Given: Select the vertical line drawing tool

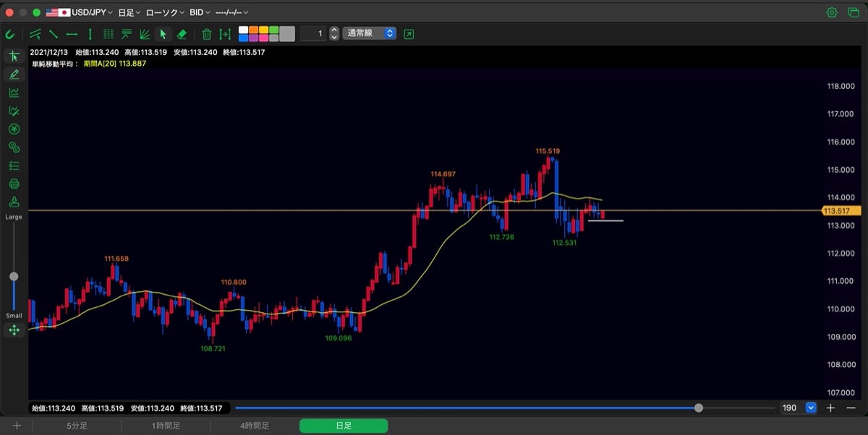Looking at the screenshot, I should pyautogui.click(x=90, y=34).
